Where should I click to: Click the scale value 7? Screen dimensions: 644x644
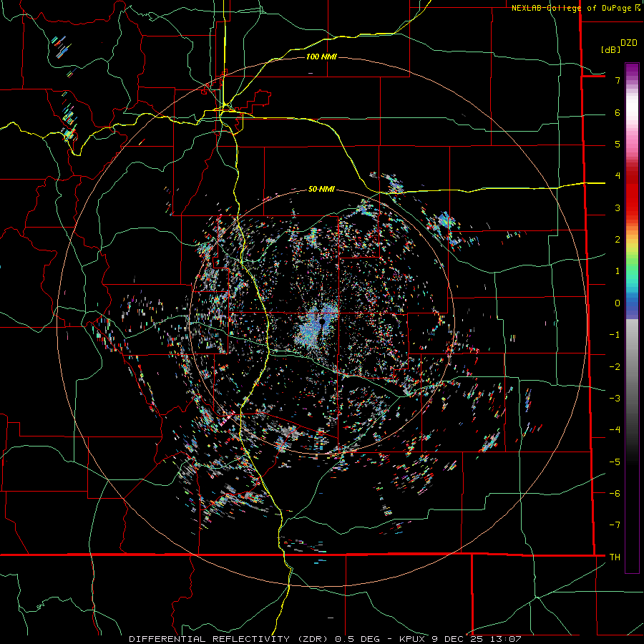click(618, 80)
